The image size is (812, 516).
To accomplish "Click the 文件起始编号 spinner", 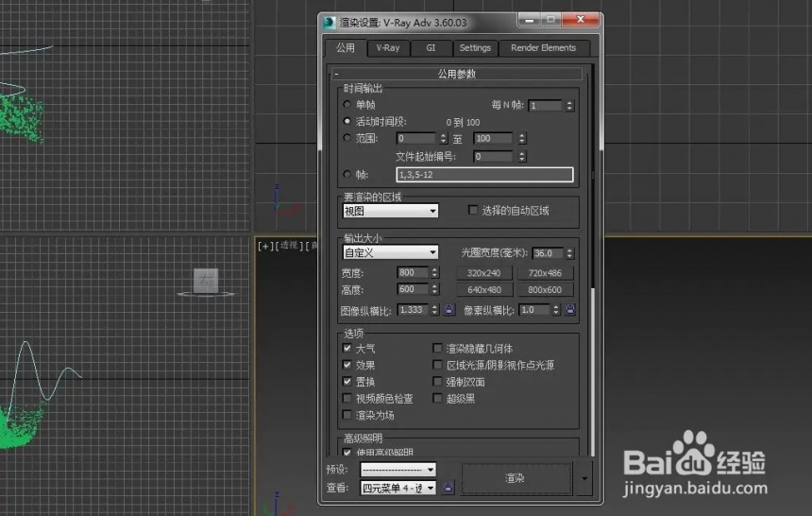I will pos(522,156).
